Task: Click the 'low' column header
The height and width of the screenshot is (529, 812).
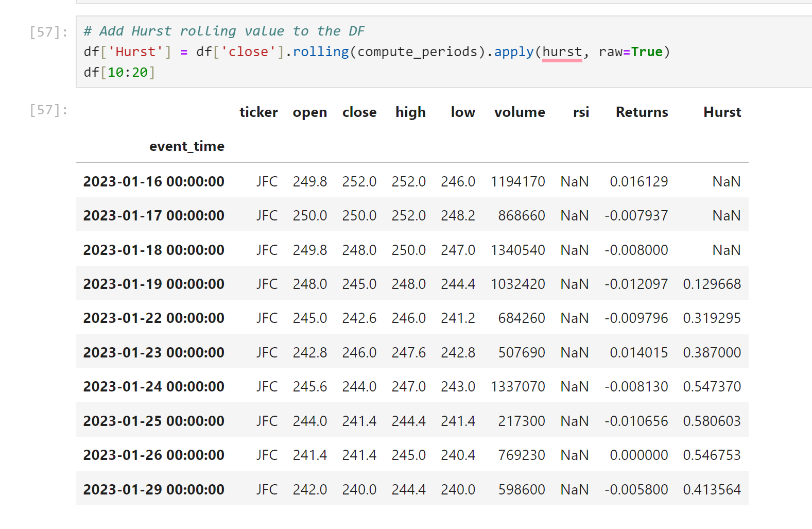Action: [x=463, y=112]
